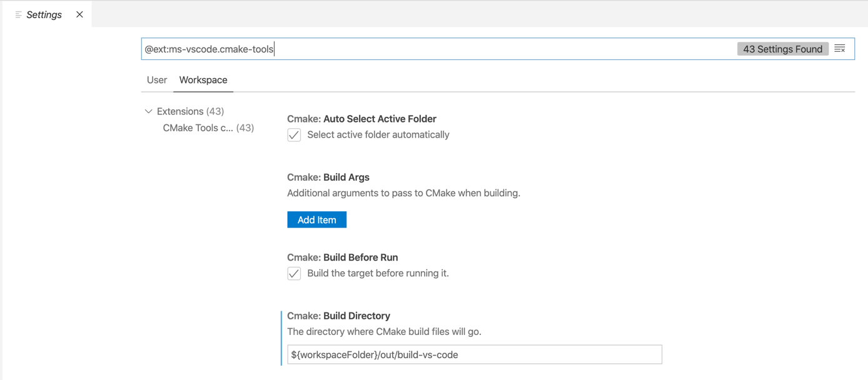This screenshot has height=380, width=868.
Task: Select the Cmake: Build Before Run heading
Action: pyautogui.click(x=343, y=257)
